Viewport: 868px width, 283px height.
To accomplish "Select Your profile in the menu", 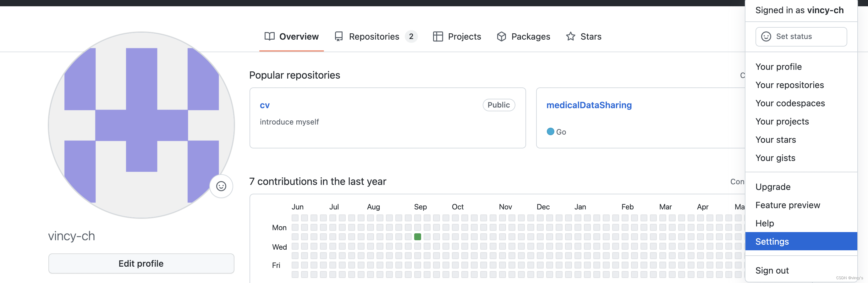I will [801, 67].
